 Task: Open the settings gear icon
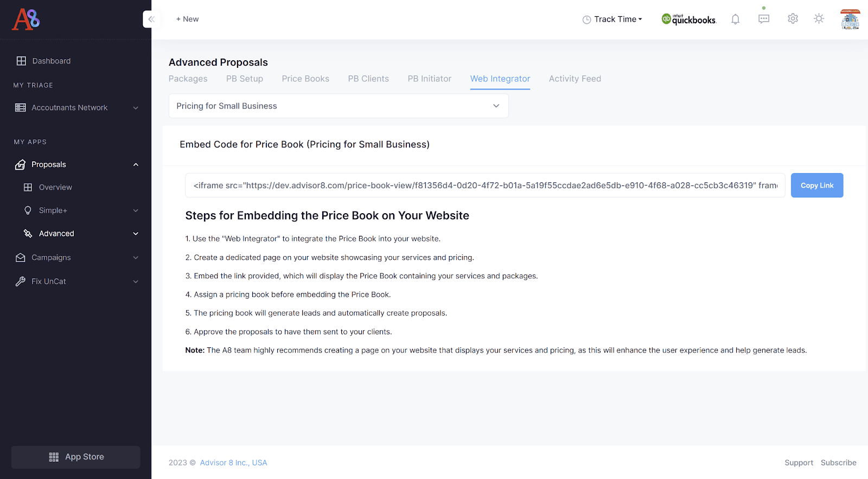pos(793,19)
